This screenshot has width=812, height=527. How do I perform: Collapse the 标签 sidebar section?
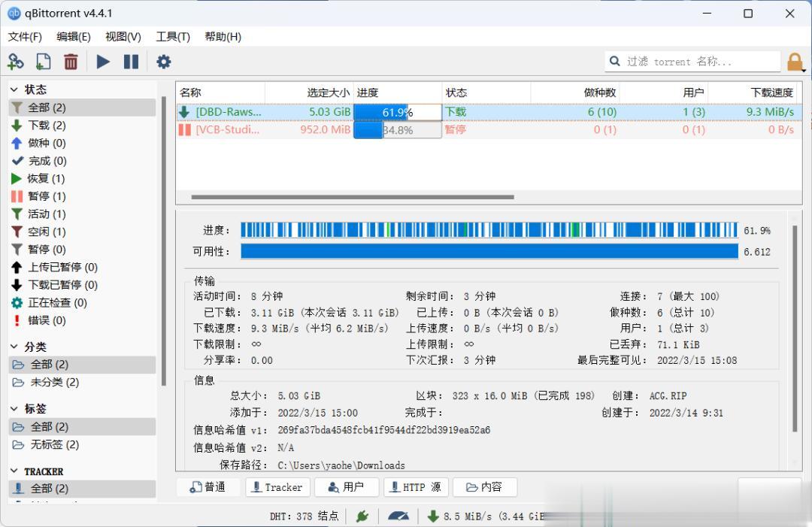point(14,409)
